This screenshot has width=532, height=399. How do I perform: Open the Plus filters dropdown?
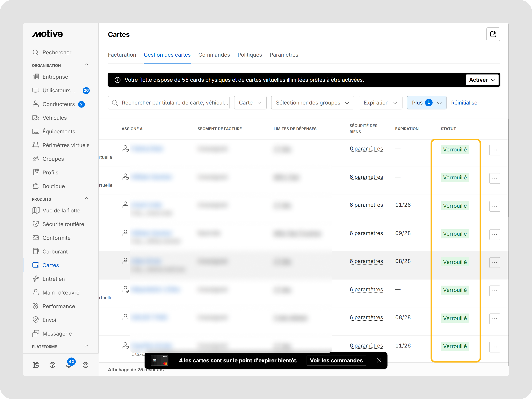(x=427, y=103)
